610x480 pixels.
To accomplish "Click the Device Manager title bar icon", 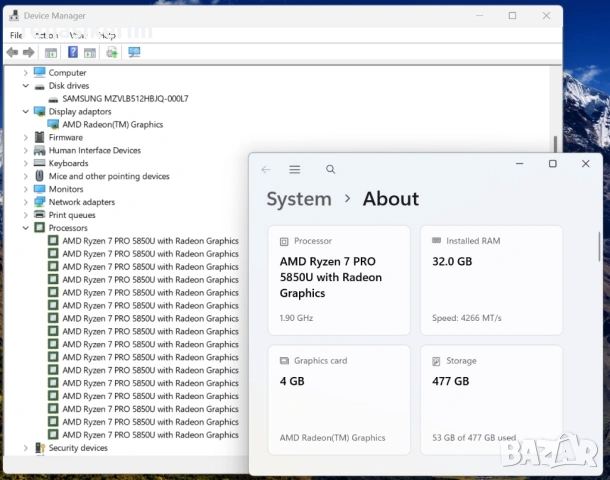I will point(14,16).
